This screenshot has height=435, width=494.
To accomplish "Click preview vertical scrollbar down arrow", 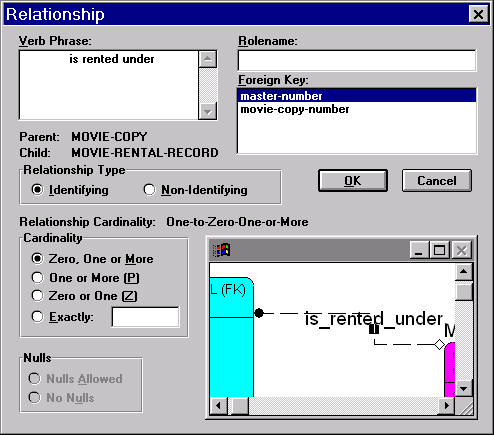I will (x=464, y=388).
